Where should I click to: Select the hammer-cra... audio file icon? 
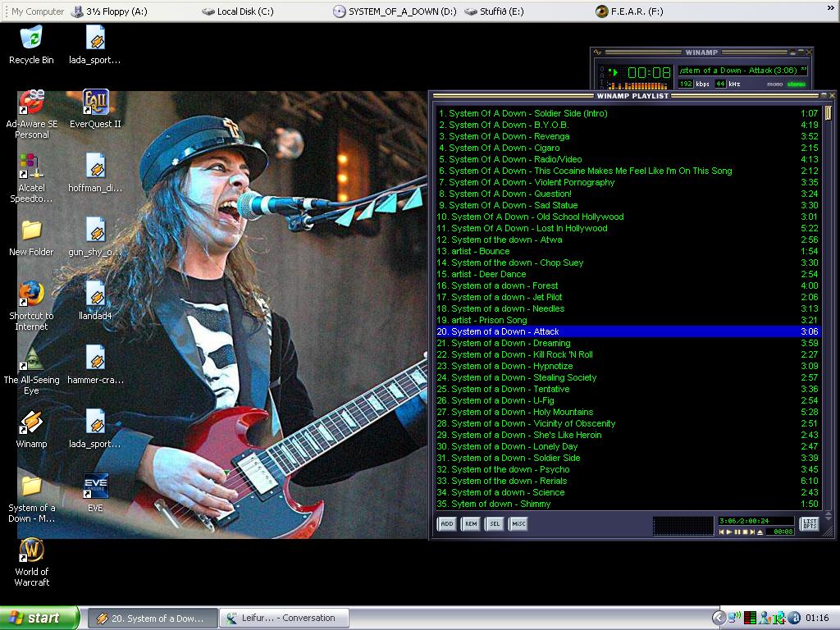(x=95, y=365)
